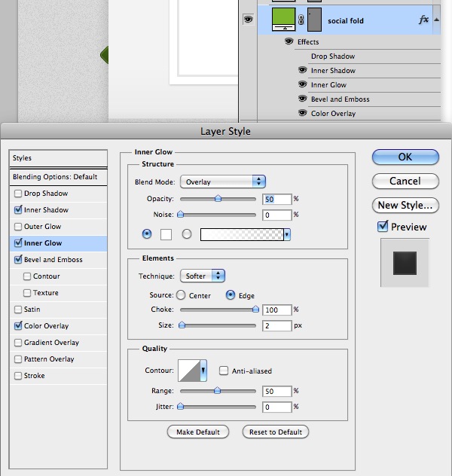452x476 pixels.
Task: Open the Blend Mode dropdown set to Overlay
Action: (x=223, y=182)
